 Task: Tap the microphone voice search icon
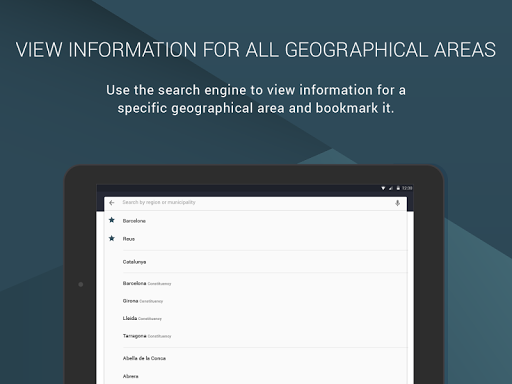click(397, 203)
